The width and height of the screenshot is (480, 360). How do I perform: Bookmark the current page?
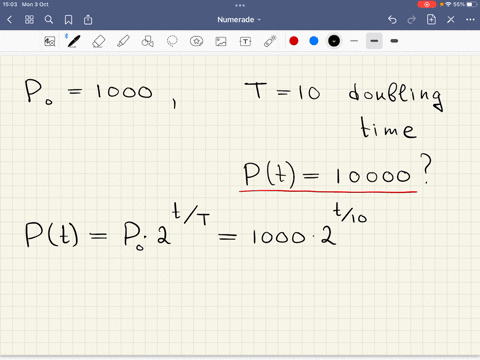click(68, 20)
